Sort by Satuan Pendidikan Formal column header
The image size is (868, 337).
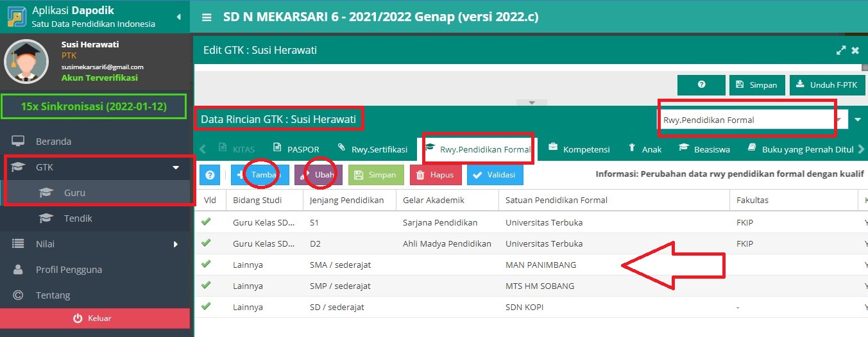(x=614, y=200)
